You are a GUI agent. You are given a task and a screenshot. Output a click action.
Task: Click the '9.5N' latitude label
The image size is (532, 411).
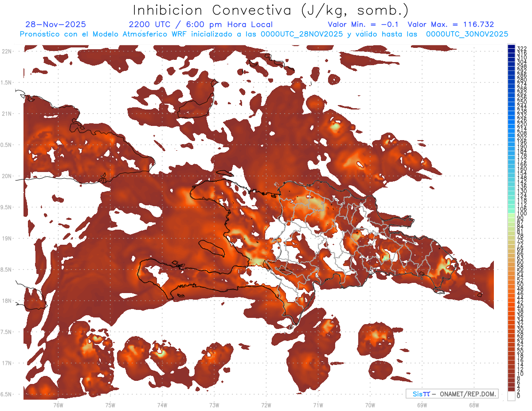(x=7, y=207)
